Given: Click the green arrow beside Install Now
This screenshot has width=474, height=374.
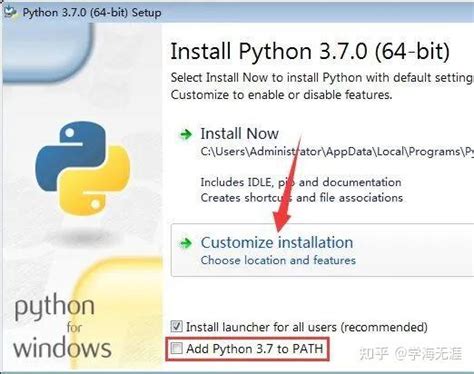Looking at the screenshot, I should pyautogui.click(x=186, y=135).
